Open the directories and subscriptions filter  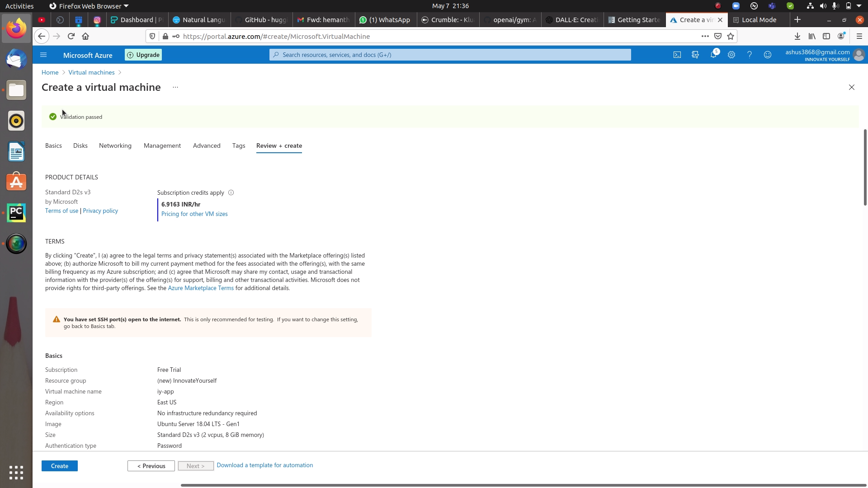[695, 55]
